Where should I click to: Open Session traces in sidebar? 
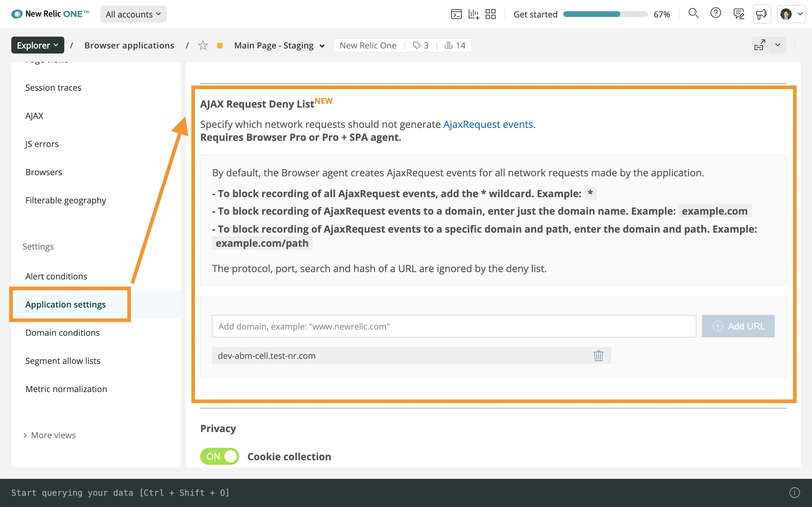coord(53,88)
